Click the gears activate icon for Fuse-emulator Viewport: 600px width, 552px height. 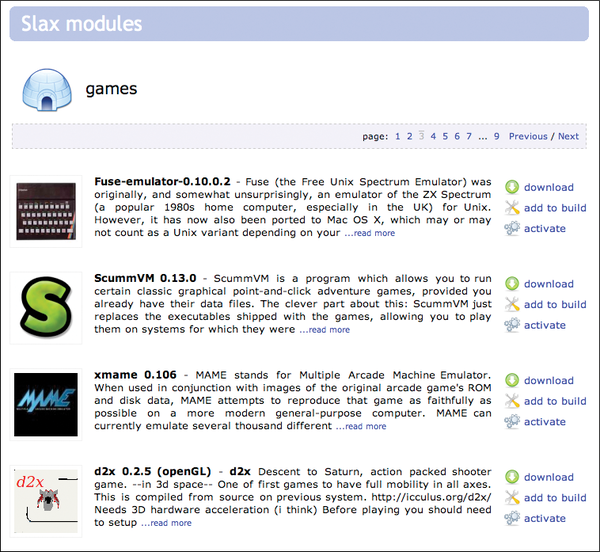click(512, 228)
